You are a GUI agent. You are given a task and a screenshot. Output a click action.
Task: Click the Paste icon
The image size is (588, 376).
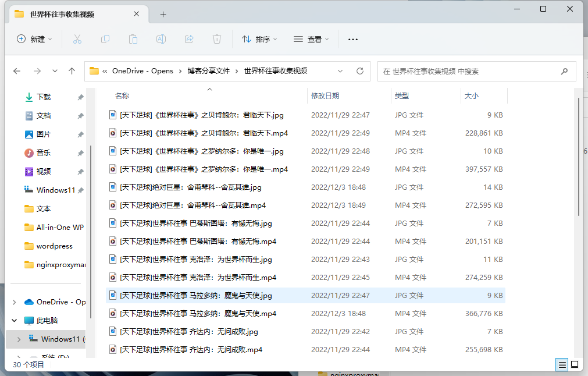coord(133,39)
